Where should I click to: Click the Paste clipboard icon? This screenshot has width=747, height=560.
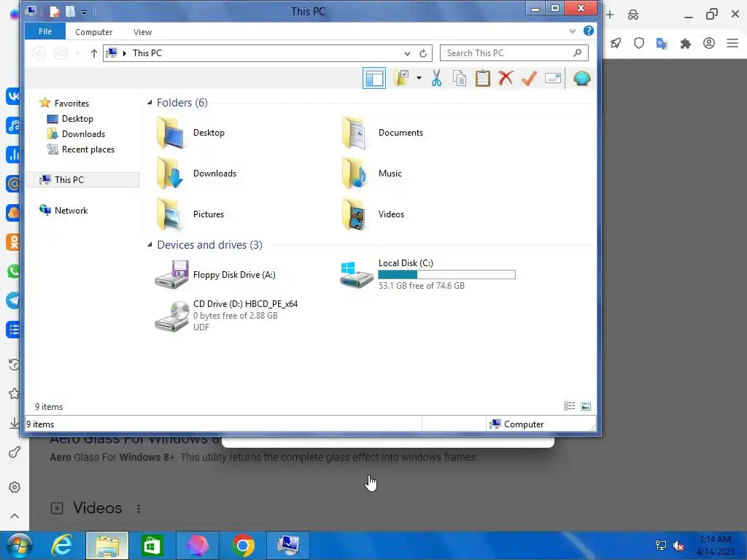click(483, 78)
